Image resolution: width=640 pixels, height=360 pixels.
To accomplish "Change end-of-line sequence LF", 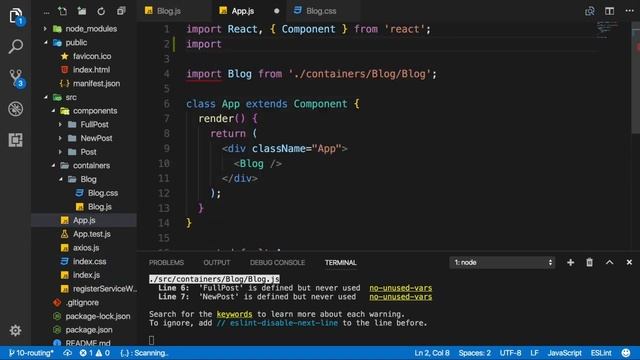I will coord(534,353).
